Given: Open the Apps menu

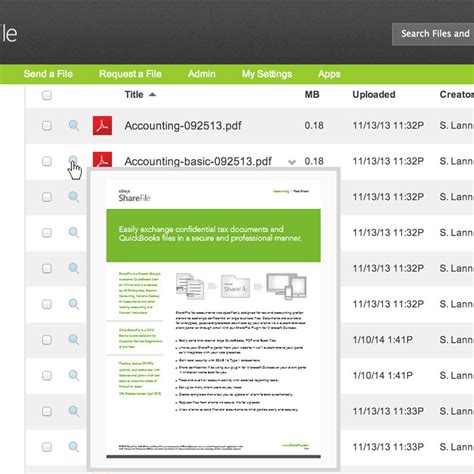Looking at the screenshot, I should point(329,74).
